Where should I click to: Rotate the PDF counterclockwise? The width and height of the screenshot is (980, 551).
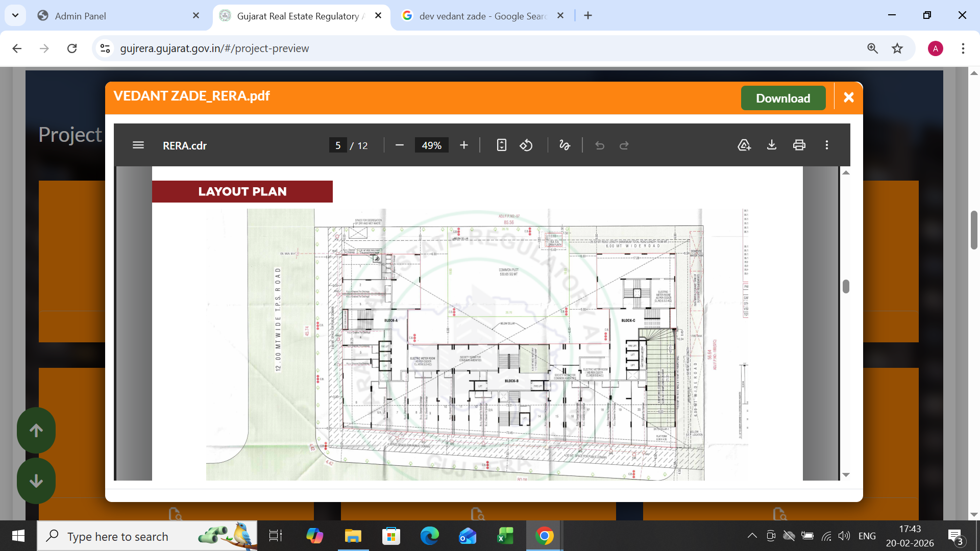pos(526,145)
